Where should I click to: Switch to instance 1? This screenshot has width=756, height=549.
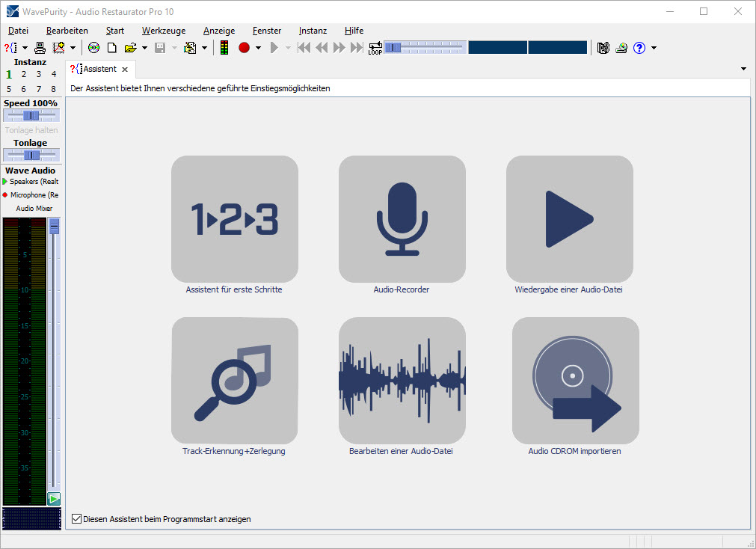coord(9,74)
